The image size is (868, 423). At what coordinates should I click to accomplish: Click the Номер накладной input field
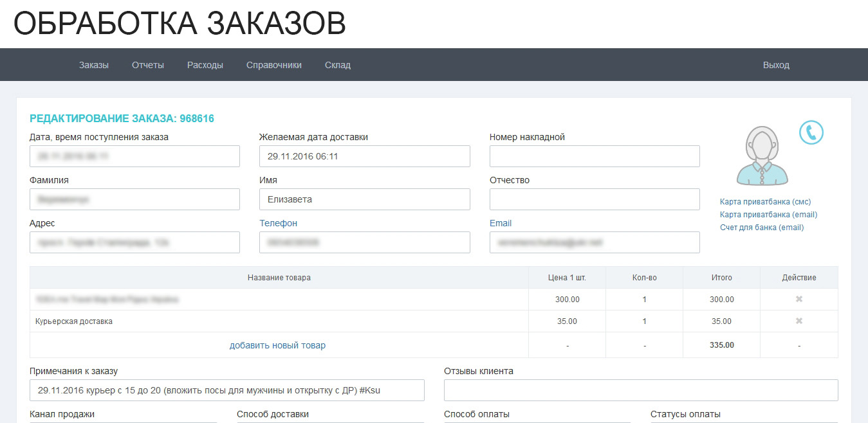coord(595,156)
